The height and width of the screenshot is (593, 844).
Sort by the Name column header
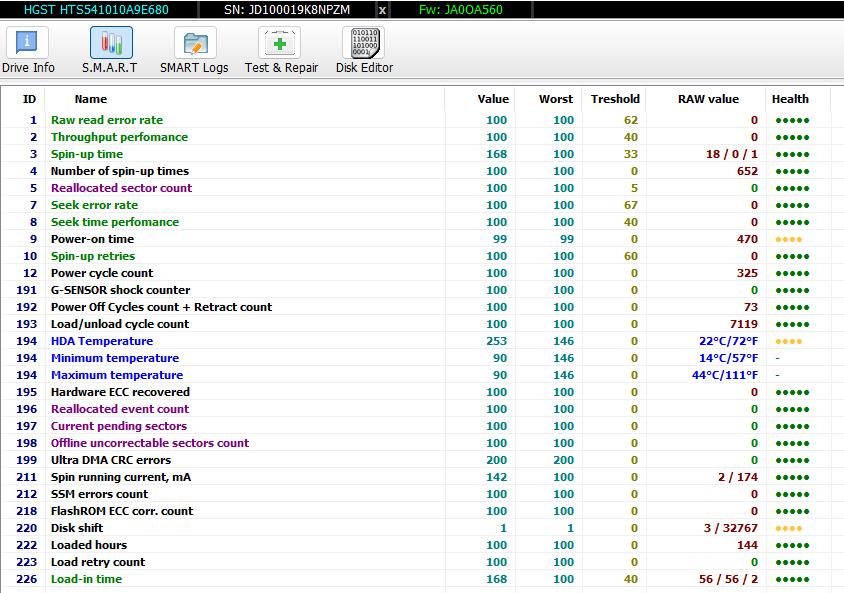pyautogui.click(x=90, y=99)
